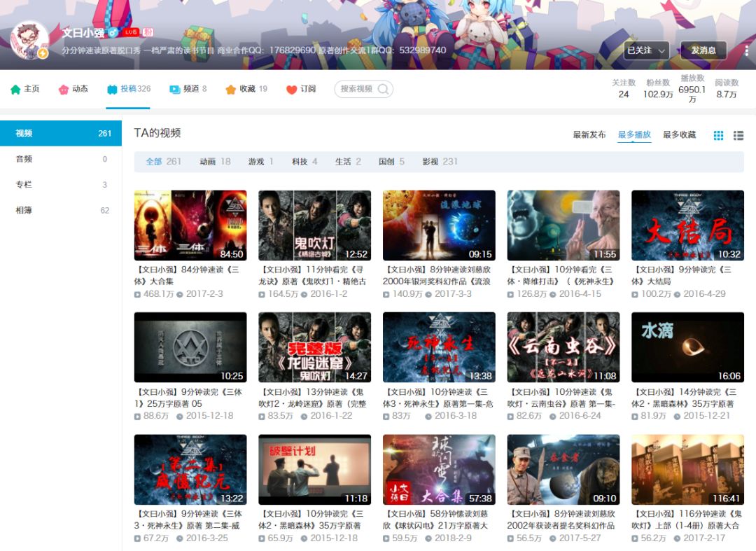Select 相簿 62 in sidebar

tap(61, 210)
